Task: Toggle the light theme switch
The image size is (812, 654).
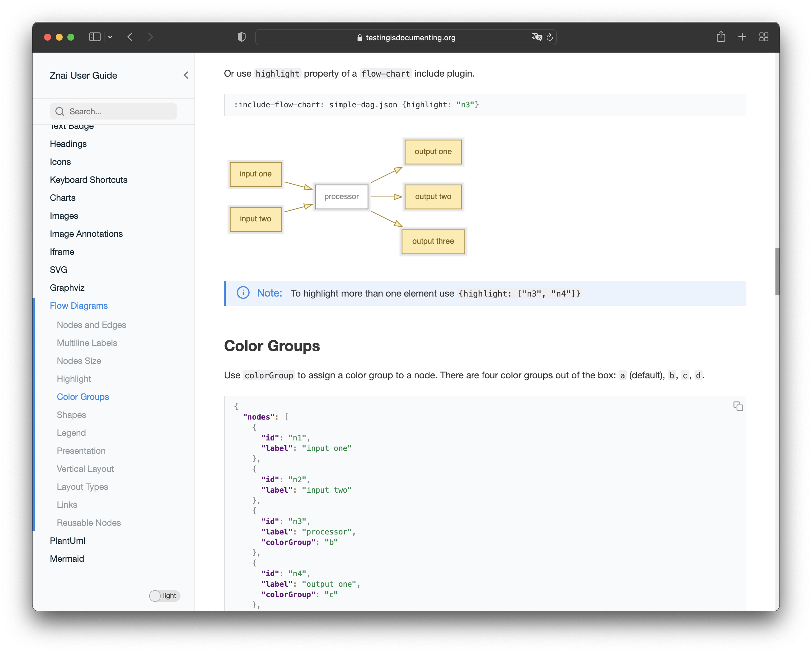Action: point(164,596)
